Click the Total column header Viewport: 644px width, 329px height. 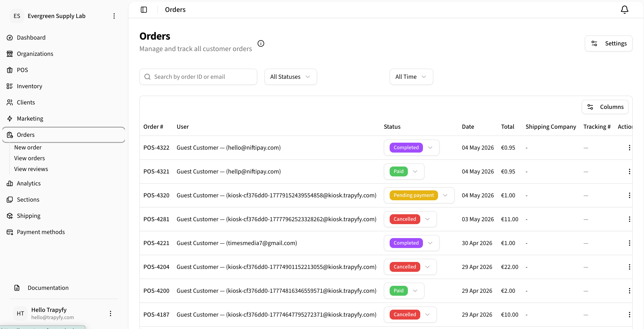[x=508, y=127]
